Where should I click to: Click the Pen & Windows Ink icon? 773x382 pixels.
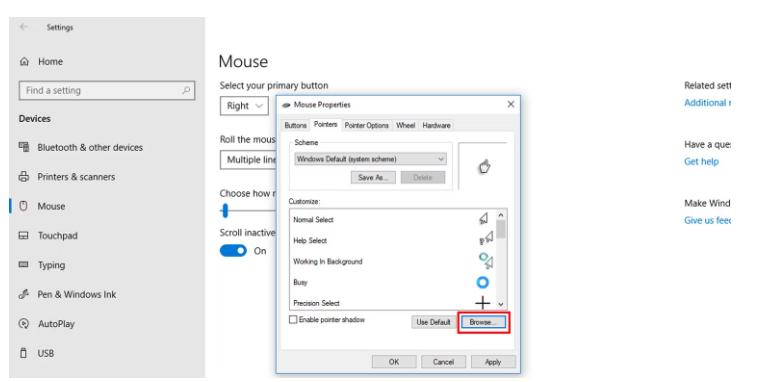24,294
